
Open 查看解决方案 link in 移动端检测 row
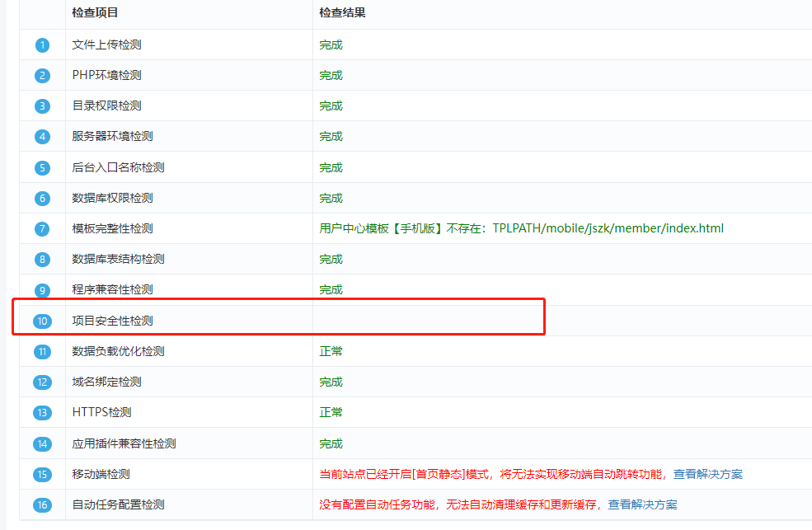point(708,474)
